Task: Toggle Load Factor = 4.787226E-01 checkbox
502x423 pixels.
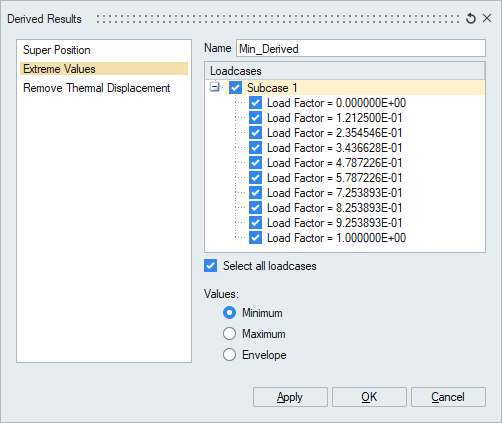Action: tap(255, 163)
